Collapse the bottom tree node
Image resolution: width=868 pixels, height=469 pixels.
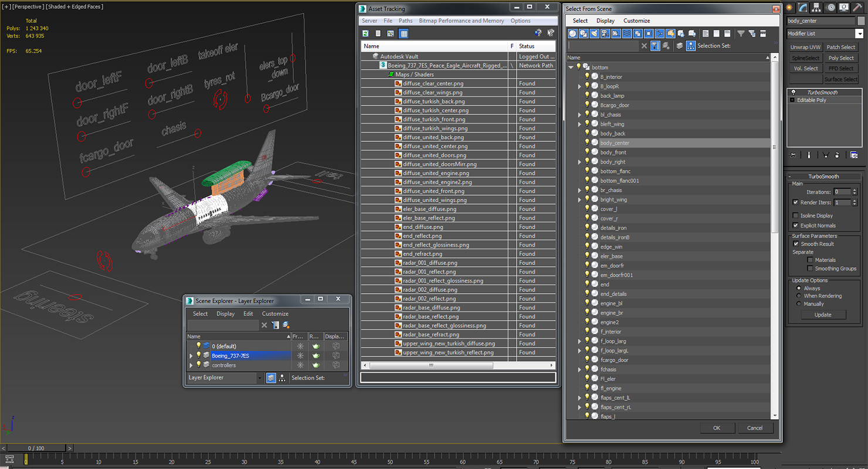pyautogui.click(x=571, y=67)
